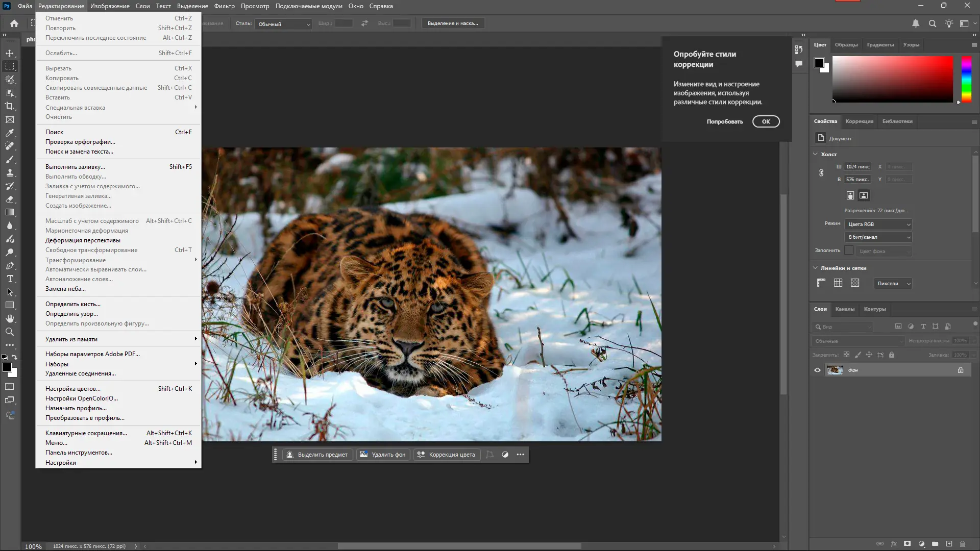Screen dimensions: 980x551
Task: Select the Hand tool
Action: (10, 319)
